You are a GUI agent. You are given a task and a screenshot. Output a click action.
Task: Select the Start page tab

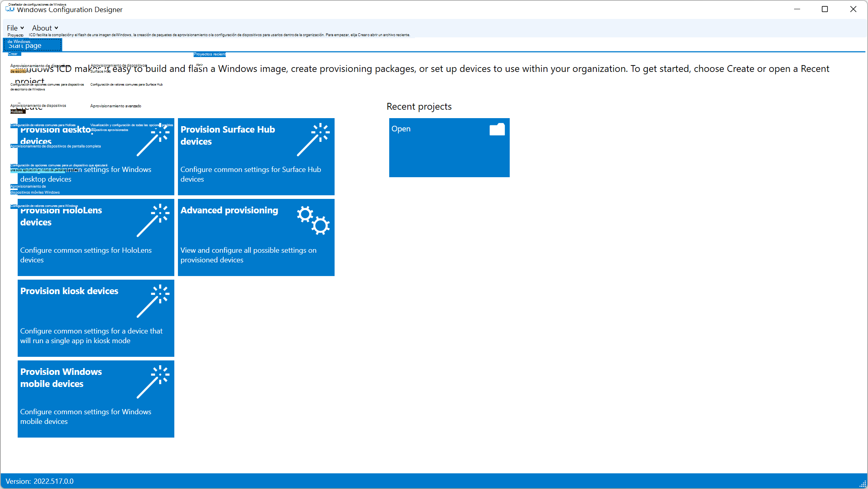tap(33, 45)
